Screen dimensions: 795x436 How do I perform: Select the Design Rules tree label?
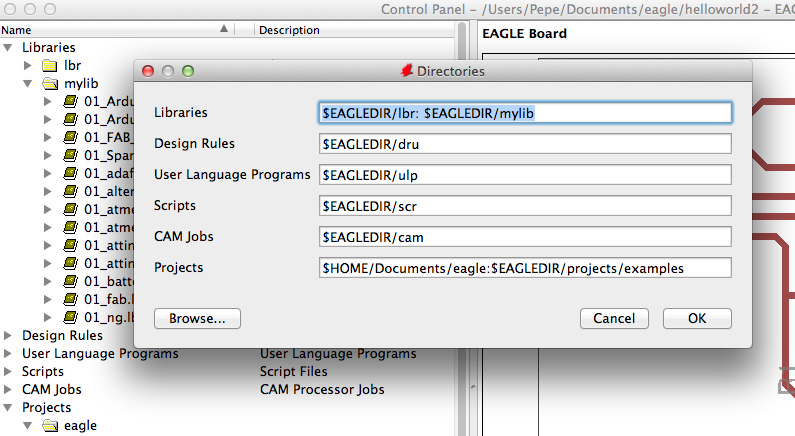(62, 335)
